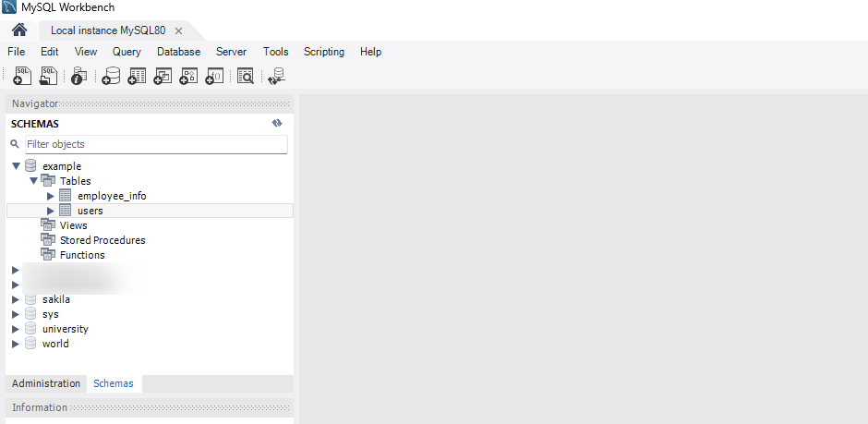The image size is (868, 424).
Task: Go to the Home screen icon
Action: tap(19, 30)
